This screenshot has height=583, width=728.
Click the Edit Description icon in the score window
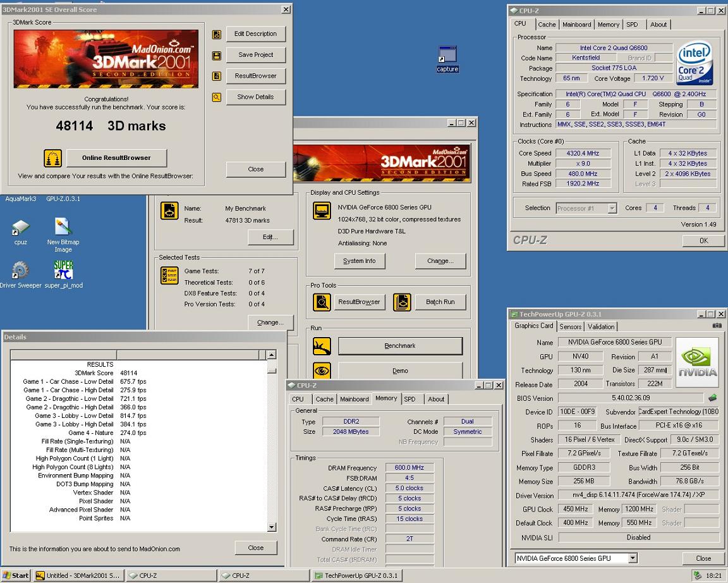[216, 34]
